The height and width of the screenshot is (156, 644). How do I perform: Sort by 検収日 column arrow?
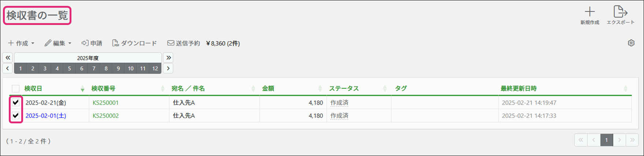coord(82,88)
